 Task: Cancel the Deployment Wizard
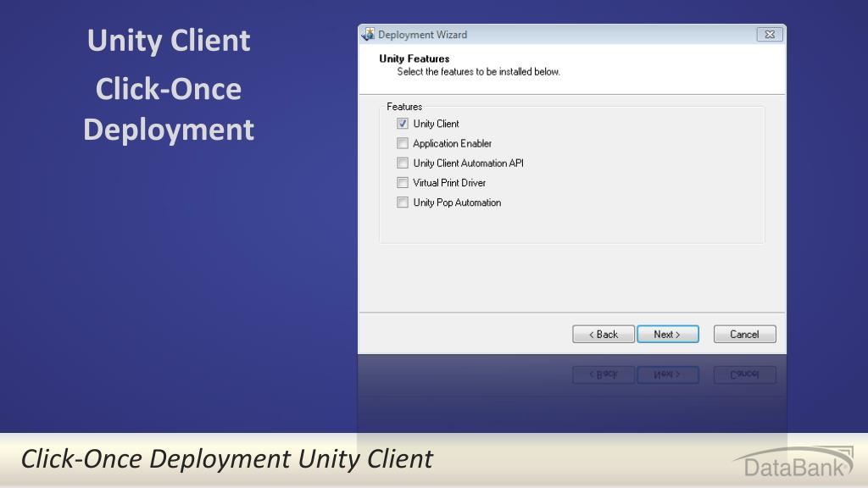tap(744, 334)
